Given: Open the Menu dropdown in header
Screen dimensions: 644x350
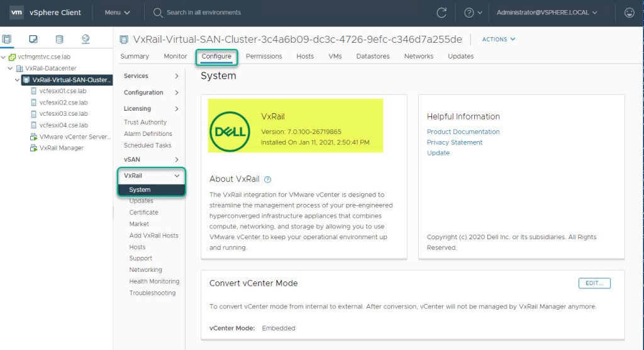Looking at the screenshot, I should click(x=117, y=13).
